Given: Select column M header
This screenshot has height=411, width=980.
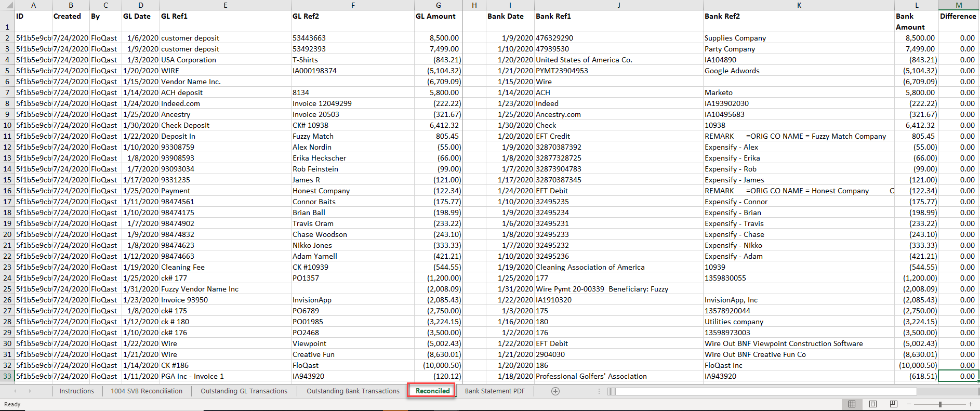Looking at the screenshot, I should (959, 5).
